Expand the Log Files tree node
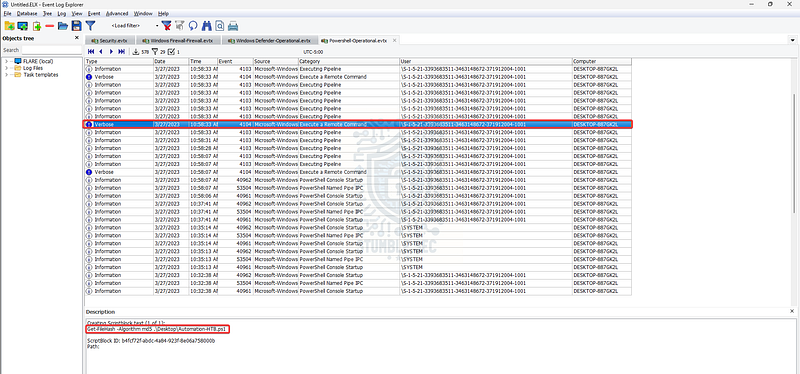The width and height of the screenshot is (800, 374). click(6, 68)
